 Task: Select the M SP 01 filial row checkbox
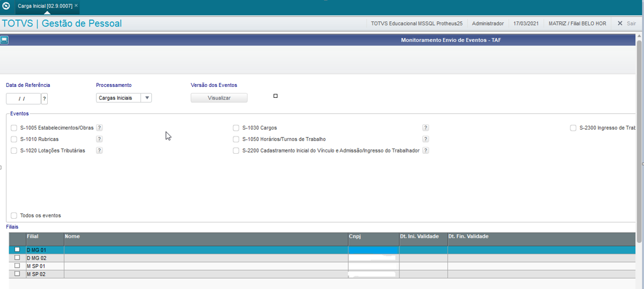17,265
